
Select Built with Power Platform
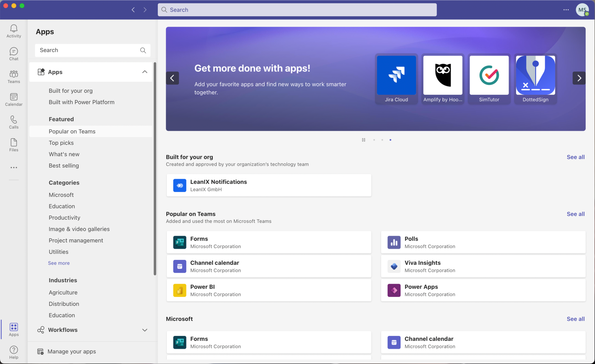(x=81, y=102)
